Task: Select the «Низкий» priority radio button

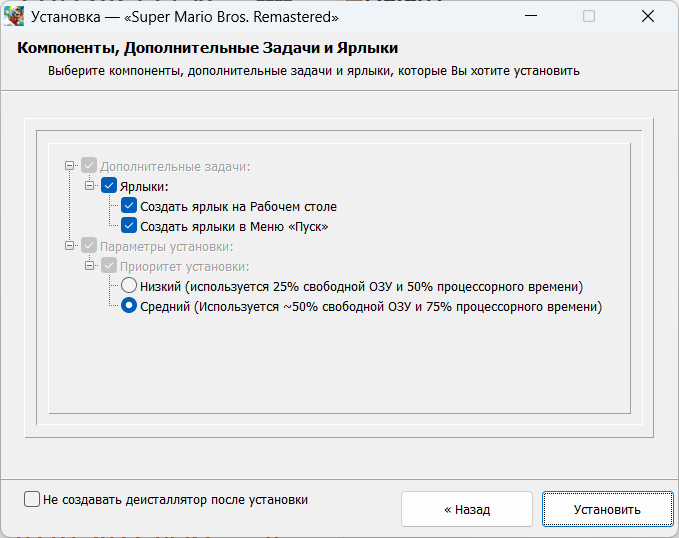Action: 129,287
